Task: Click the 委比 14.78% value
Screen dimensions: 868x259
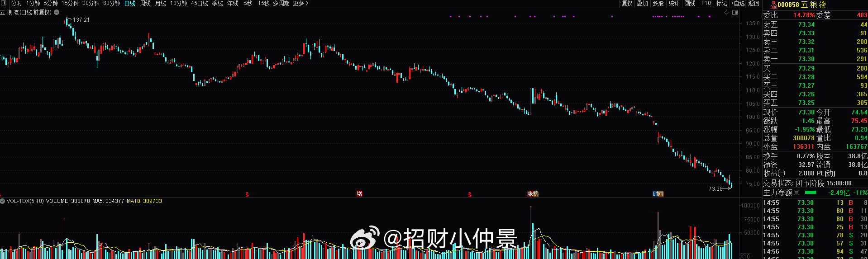Action: [804, 15]
